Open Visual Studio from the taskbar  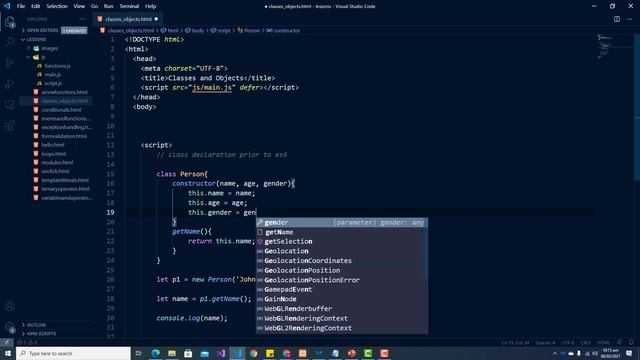(221, 353)
